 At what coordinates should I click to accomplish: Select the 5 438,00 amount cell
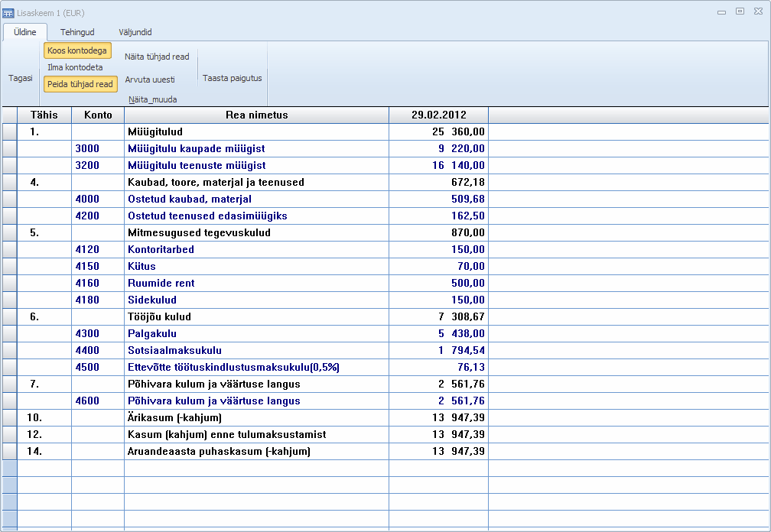pyautogui.click(x=438, y=333)
